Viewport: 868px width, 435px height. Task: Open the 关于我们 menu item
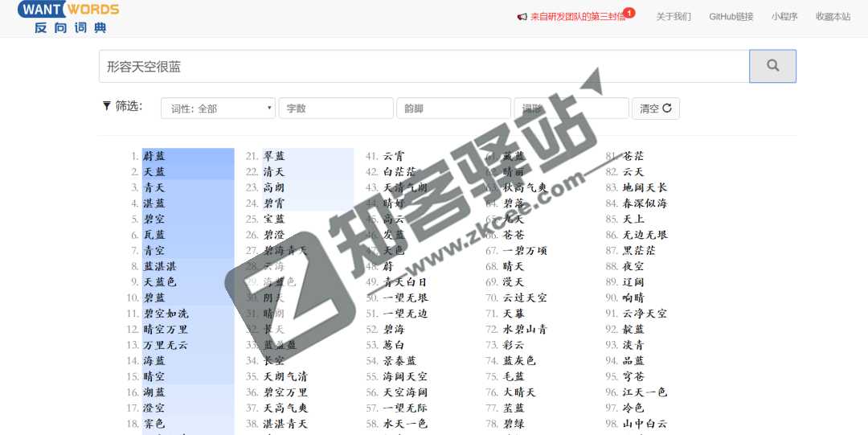(x=673, y=17)
